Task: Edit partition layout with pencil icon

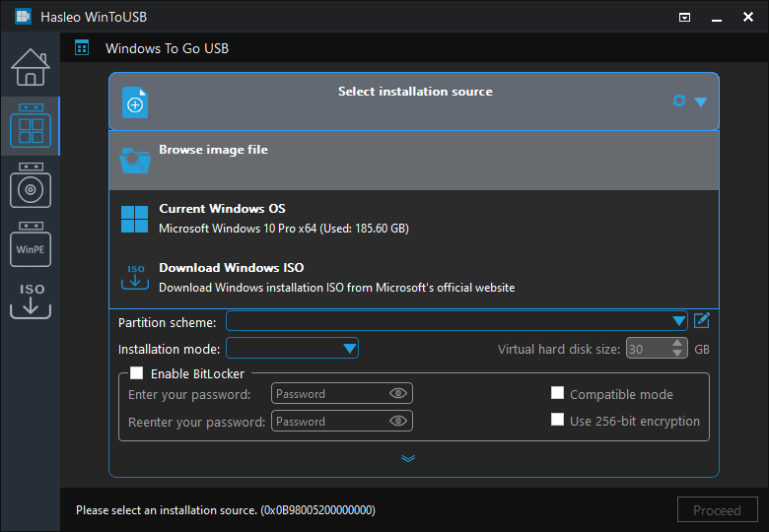Action: coord(702,321)
